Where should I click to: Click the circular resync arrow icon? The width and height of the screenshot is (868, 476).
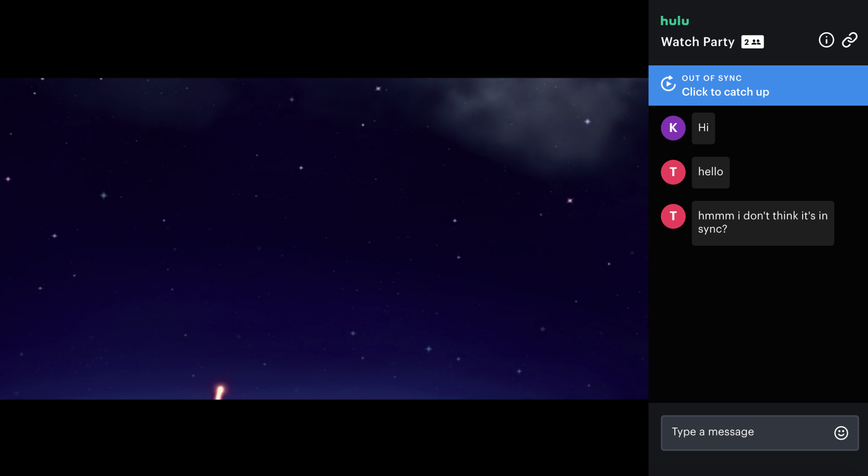(668, 84)
